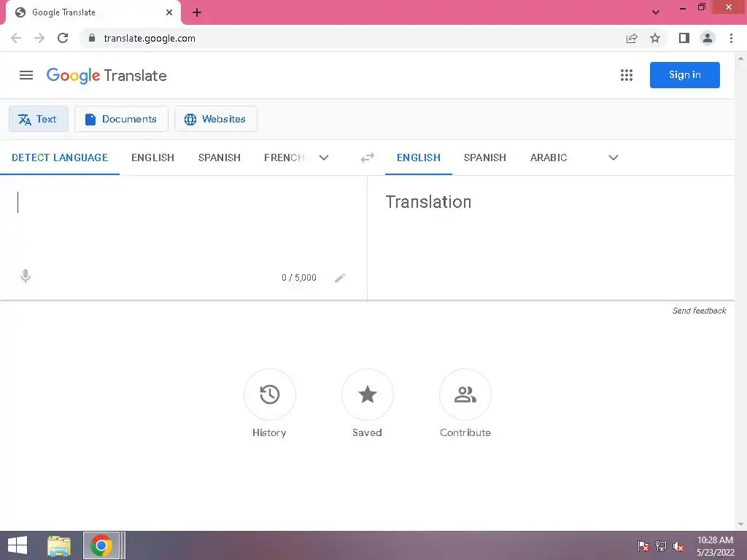The height and width of the screenshot is (560, 747).
Task: Reload the current page
Action: point(63,38)
